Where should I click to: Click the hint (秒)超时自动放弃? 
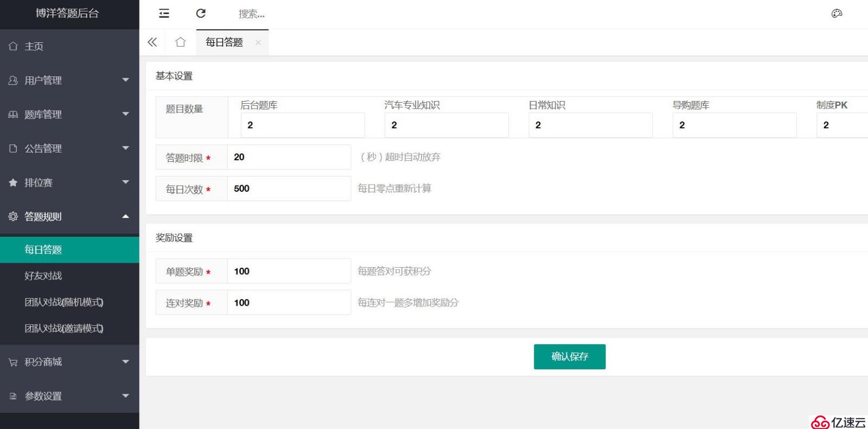pyautogui.click(x=400, y=157)
